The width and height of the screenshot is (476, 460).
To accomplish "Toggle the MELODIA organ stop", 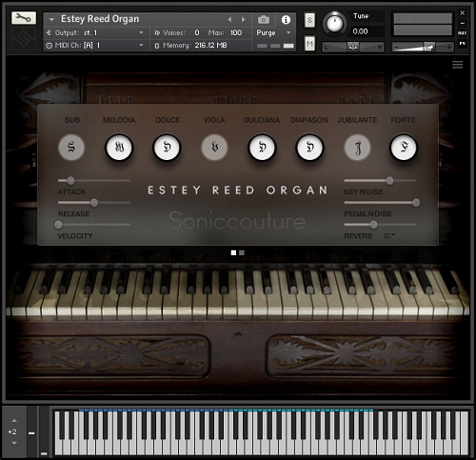I will pos(119,148).
